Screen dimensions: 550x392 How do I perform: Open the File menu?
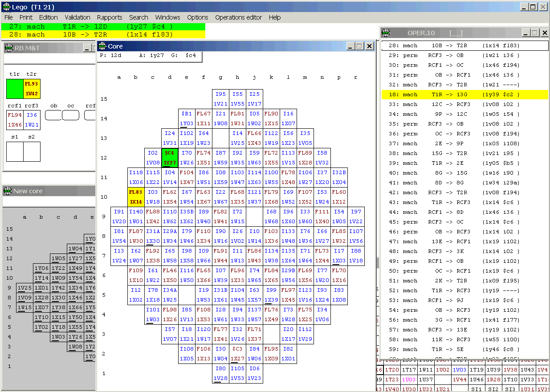click(8, 17)
